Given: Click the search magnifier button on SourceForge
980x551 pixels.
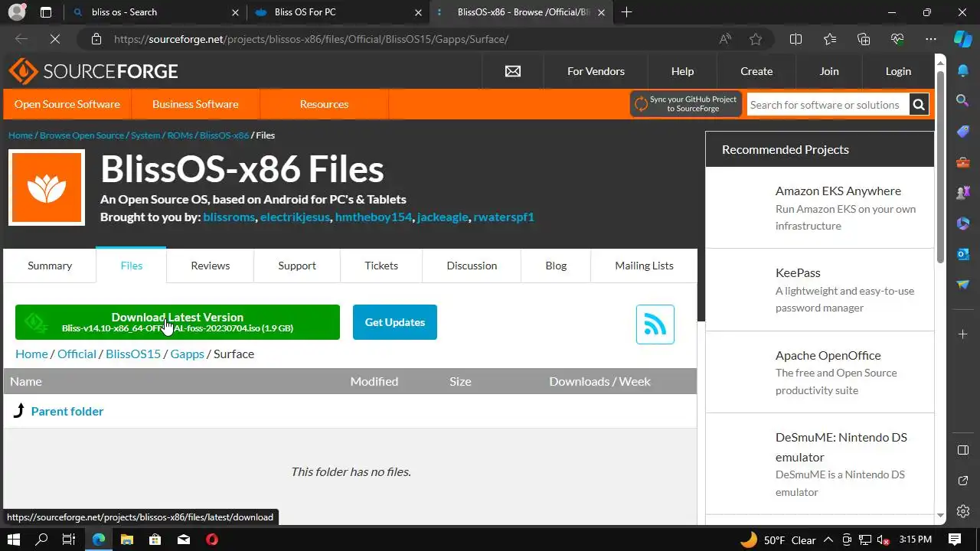Looking at the screenshot, I should point(920,105).
